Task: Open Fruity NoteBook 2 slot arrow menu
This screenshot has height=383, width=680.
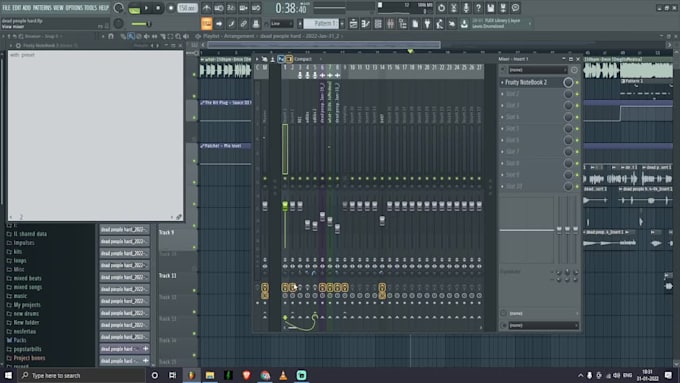Action: pos(503,82)
